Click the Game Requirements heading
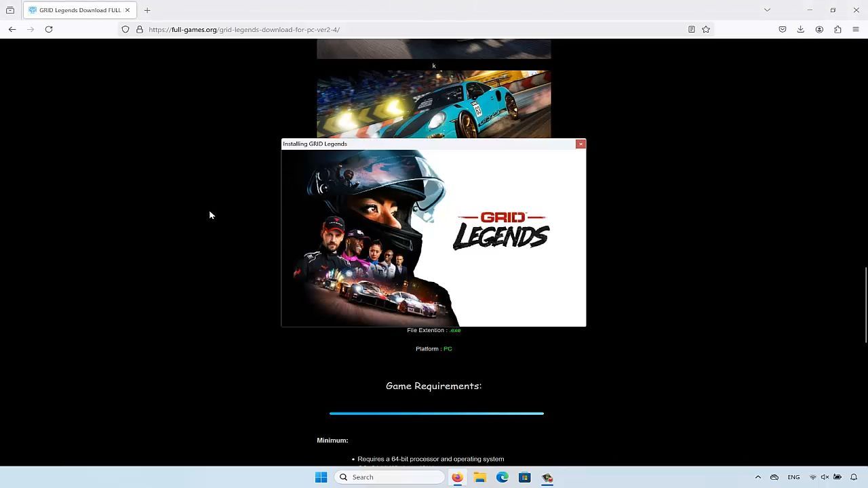The width and height of the screenshot is (868, 488). coord(434,386)
